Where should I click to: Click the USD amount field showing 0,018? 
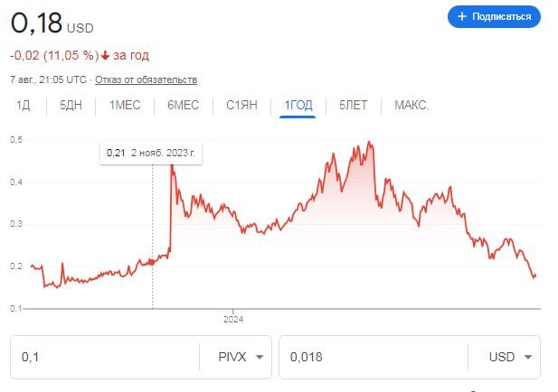(x=371, y=357)
